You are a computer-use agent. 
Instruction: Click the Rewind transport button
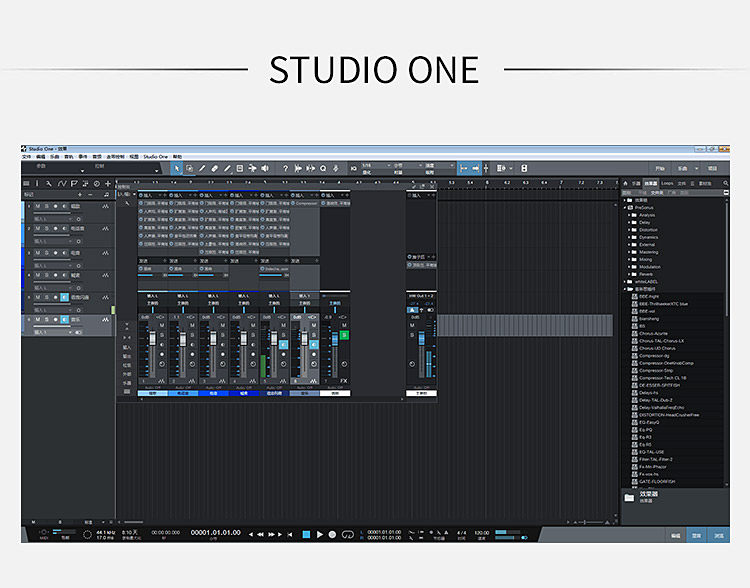point(261,534)
